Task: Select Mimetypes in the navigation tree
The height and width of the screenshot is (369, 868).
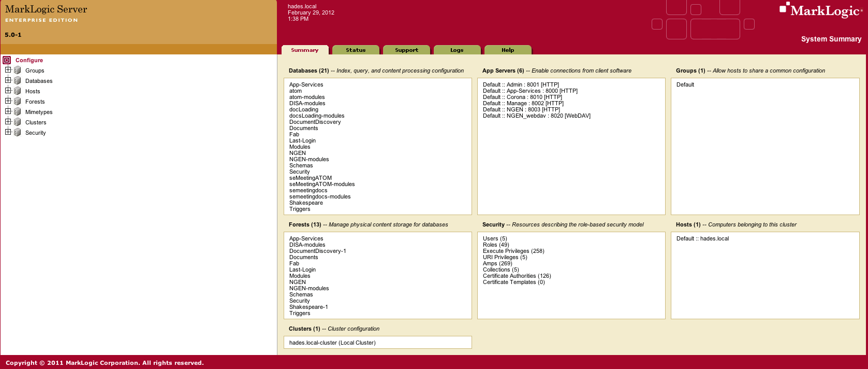Action: 39,112
